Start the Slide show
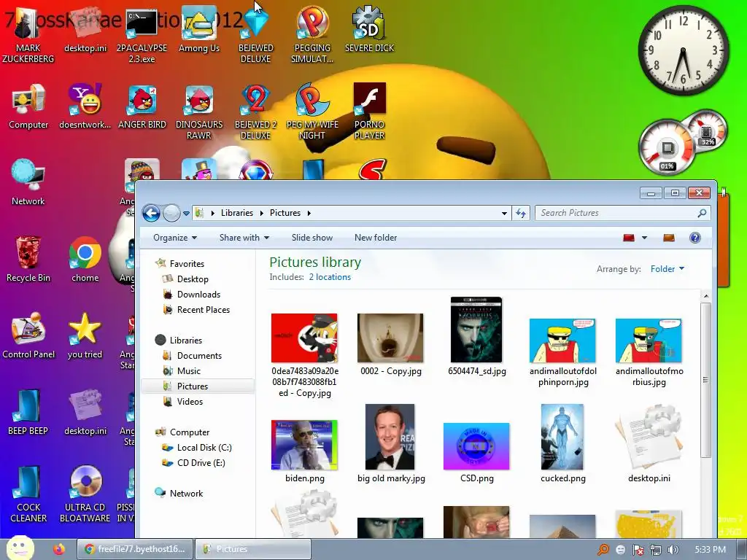 pos(312,238)
